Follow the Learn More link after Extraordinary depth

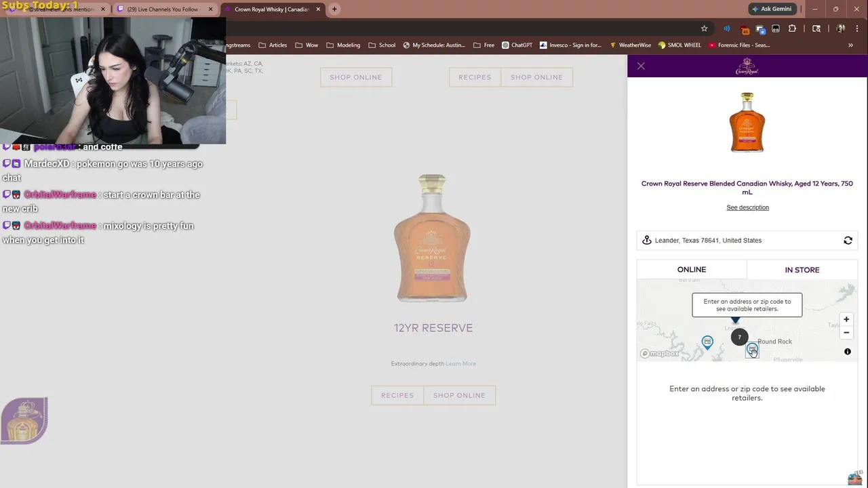(460, 364)
